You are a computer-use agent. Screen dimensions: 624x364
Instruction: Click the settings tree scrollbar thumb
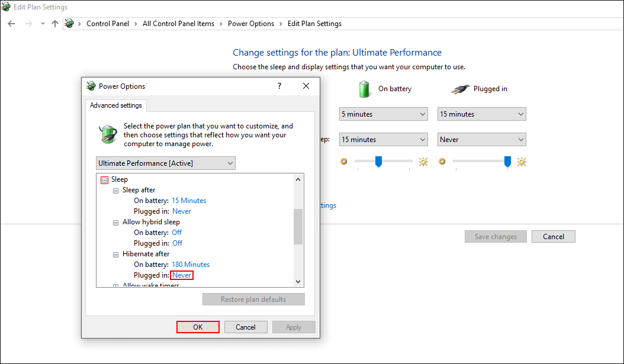click(298, 226)
